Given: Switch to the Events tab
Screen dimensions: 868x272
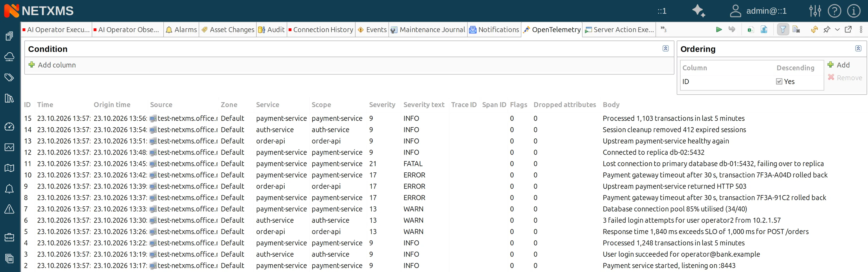Looking at the screenshot, I should point(372,30).
